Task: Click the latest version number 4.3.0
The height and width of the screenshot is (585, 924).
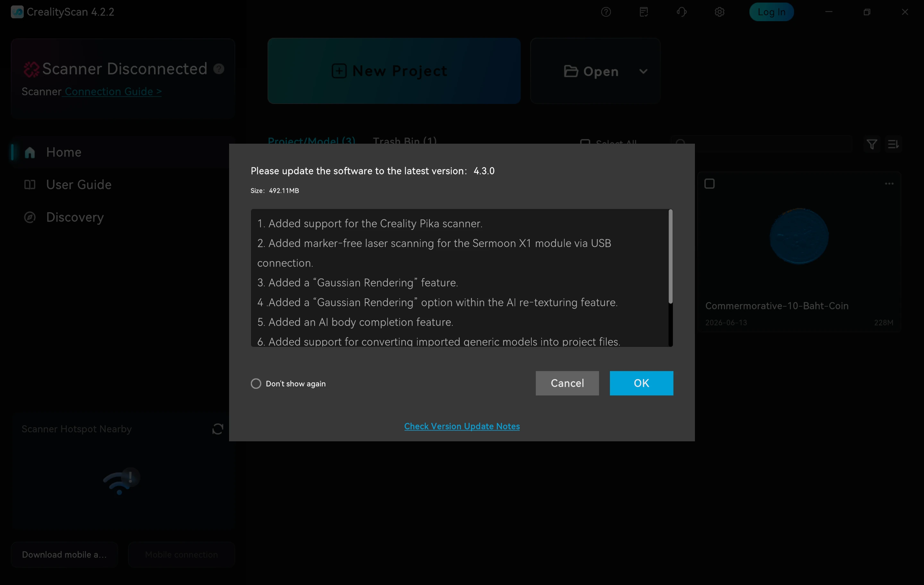Action: [x=484, y=171]
